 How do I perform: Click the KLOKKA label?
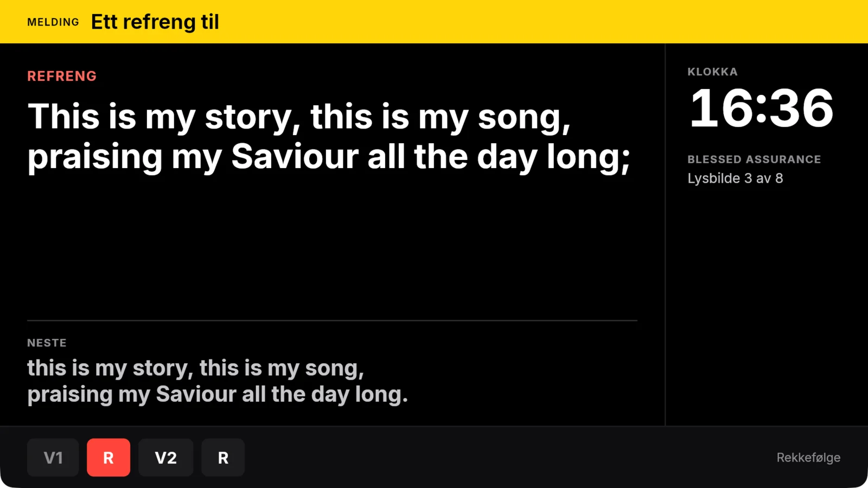coord(712,72)
